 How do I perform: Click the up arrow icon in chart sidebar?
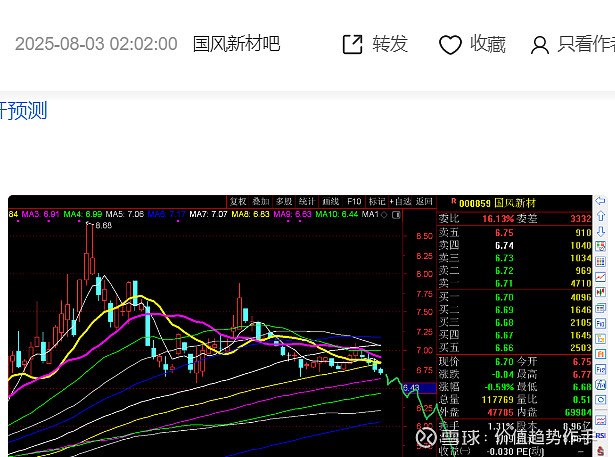(600, 216)
